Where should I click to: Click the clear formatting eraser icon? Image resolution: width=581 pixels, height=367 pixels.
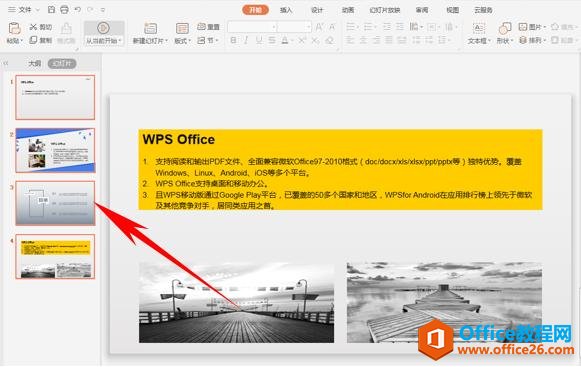[329, 40]
